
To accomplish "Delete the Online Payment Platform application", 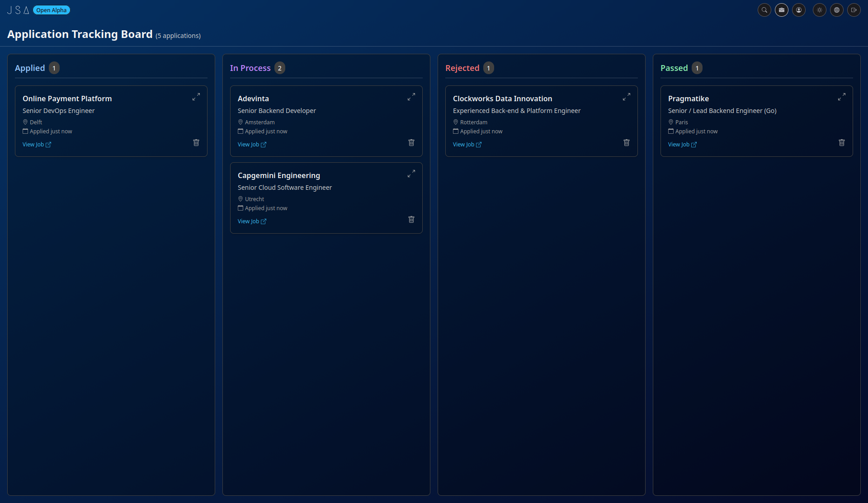I will pyautogui.click(x=196, y=142).
